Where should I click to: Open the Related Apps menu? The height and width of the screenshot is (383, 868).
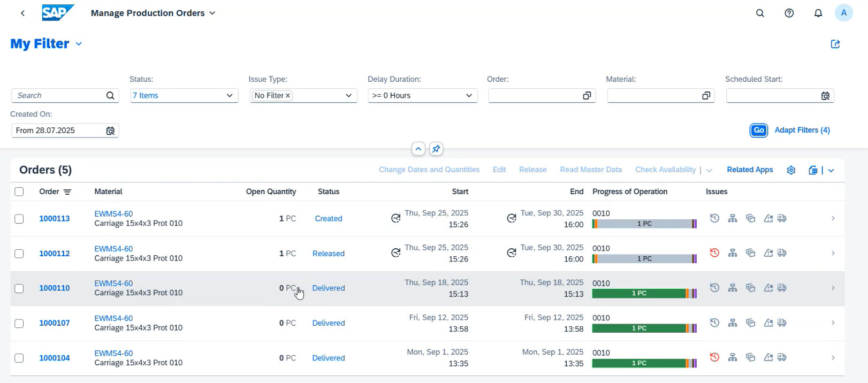749,170
